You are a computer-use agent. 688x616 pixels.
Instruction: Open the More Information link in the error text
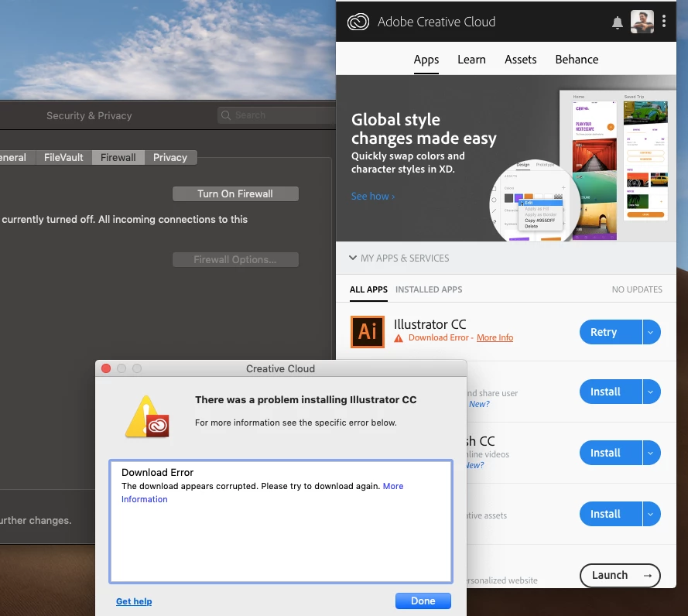(x=392, y=486)
